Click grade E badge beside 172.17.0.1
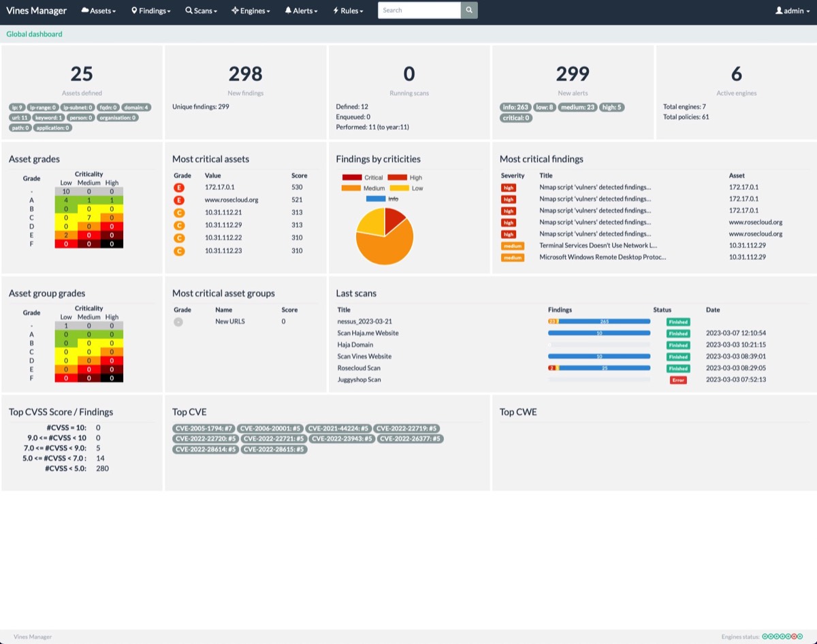The image size is (817, 644). click(179, 187)
